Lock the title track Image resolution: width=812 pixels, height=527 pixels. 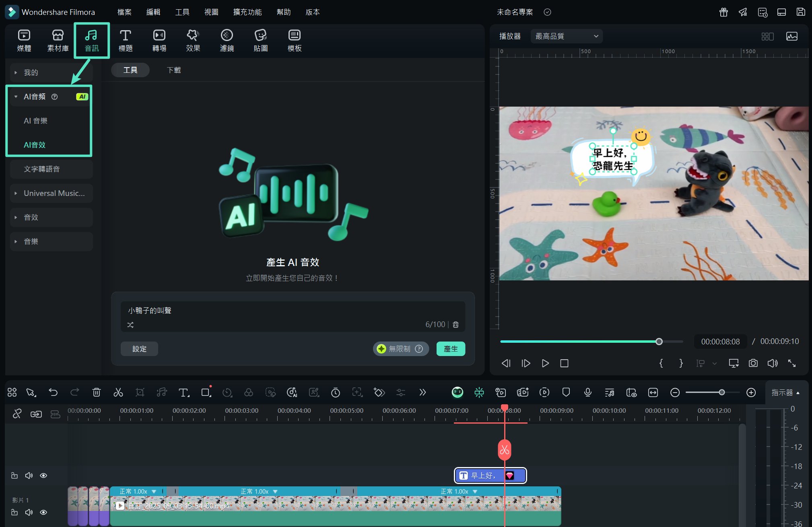14,476
